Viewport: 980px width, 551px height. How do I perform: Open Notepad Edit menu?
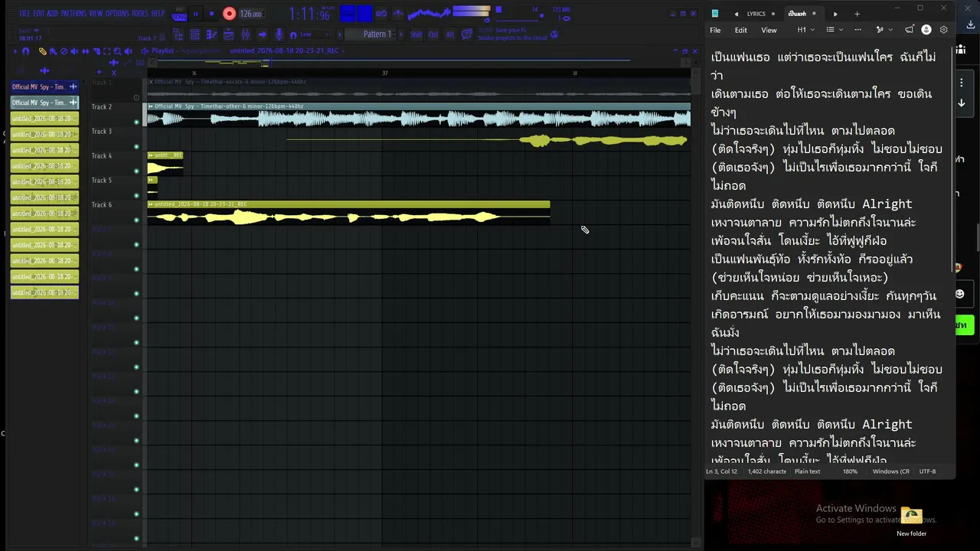click(x=740, y=30)
